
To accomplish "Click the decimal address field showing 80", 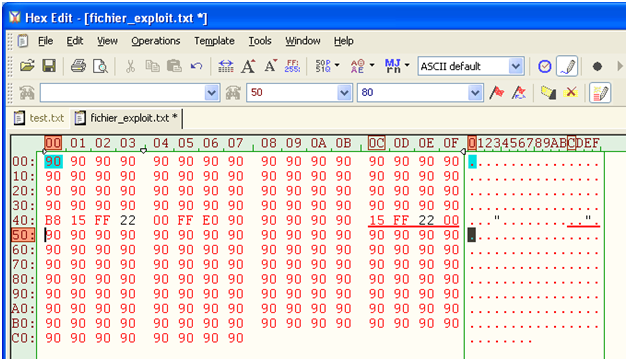I will [x=413, y=93].
